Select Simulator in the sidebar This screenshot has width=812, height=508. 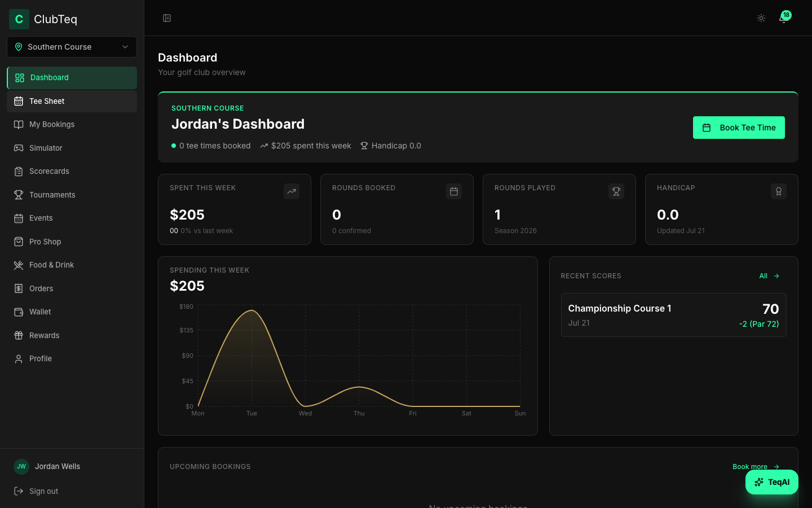click(x=72, y=148)
